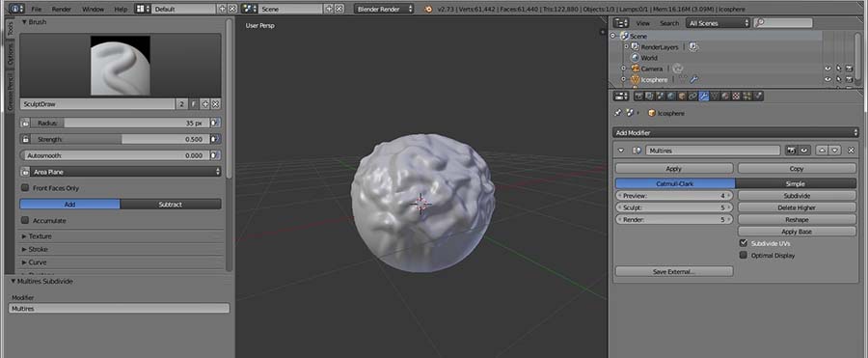Viewport: 868px width, 358px height.
Task: Add new brush with plus icon beside SculptDraw
Action: (205, 103)
